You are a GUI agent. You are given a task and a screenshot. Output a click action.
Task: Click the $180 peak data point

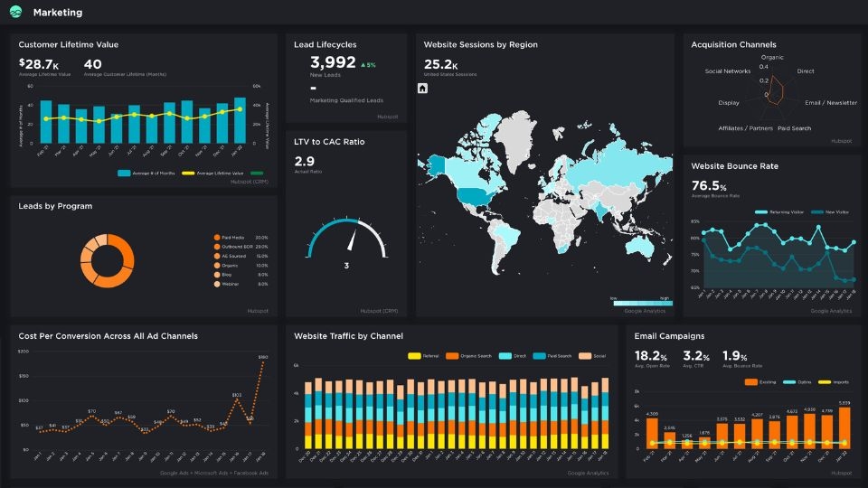tap(263, 361)
